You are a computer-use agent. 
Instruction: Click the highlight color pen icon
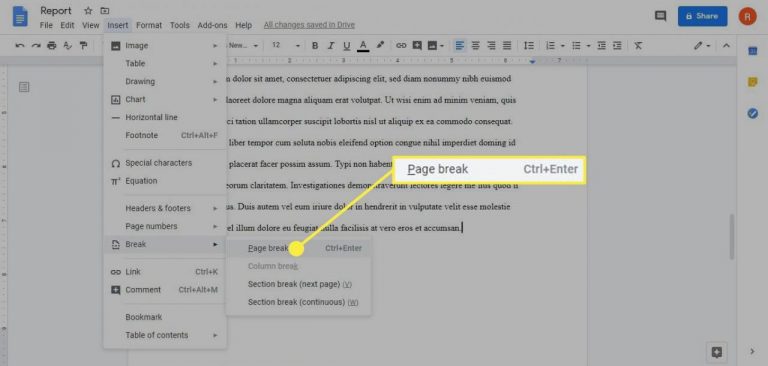tap(380, 45)
